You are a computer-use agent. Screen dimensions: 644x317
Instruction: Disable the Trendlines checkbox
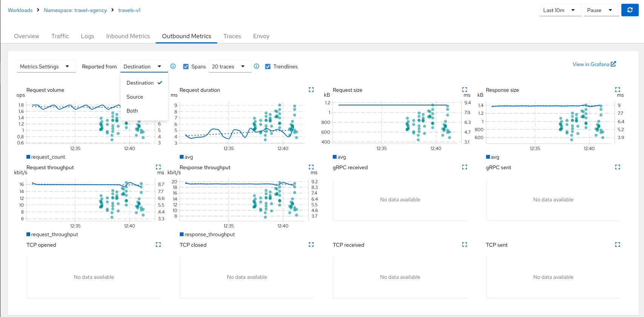(268, 66)
